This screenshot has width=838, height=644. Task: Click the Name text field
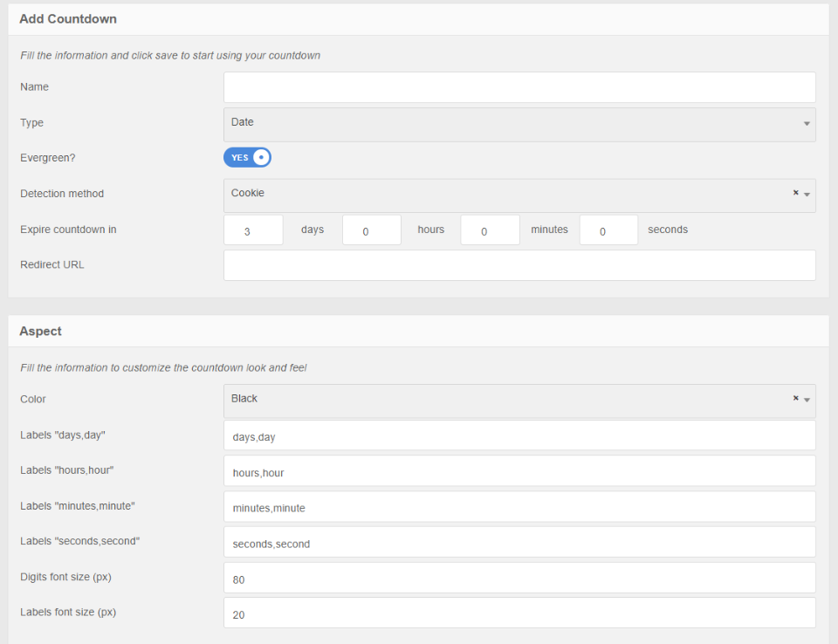click(519, 87)
